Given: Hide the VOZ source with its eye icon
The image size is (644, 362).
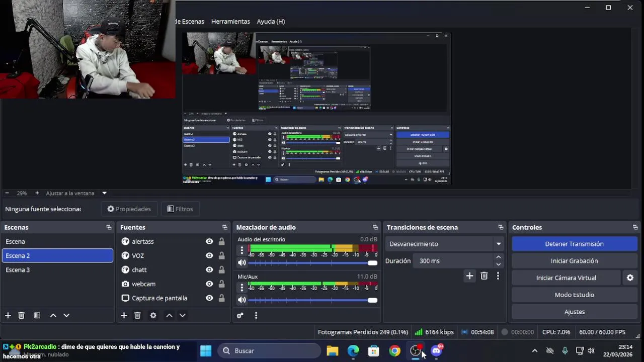Looking at the screenshot, I should pos(209,255).
